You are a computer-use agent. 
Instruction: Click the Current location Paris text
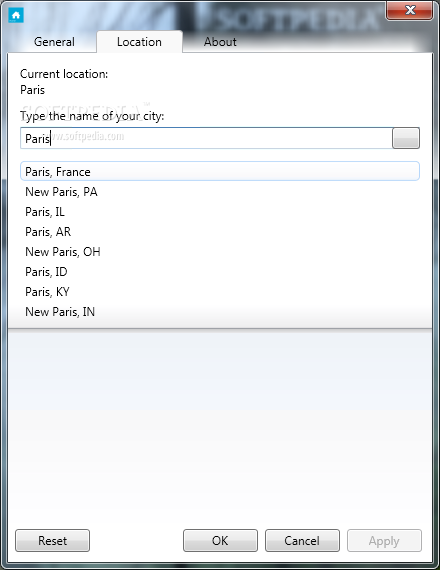pyautogui.click(x=32, y=90)
